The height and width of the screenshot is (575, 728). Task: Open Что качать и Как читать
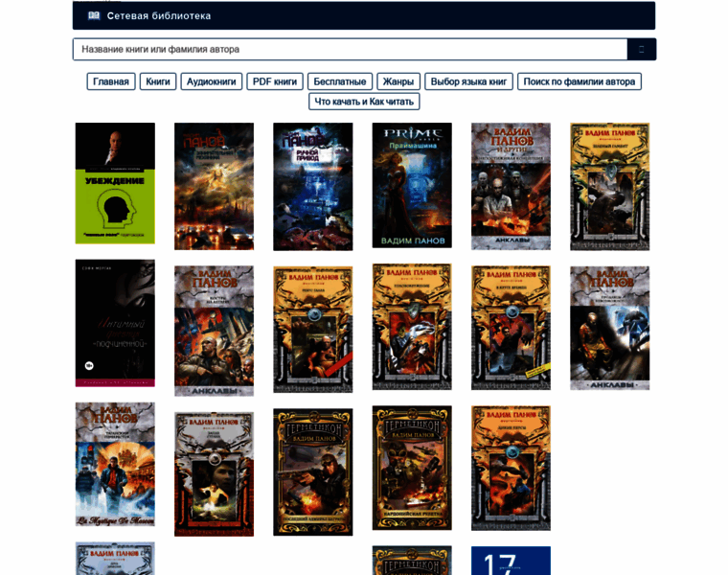coord(364,102)
